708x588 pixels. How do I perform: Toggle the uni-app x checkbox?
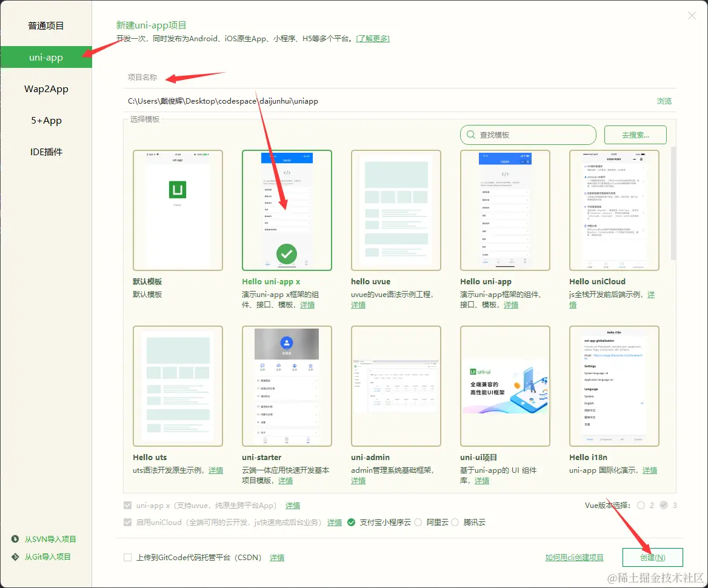pos(128,506)
